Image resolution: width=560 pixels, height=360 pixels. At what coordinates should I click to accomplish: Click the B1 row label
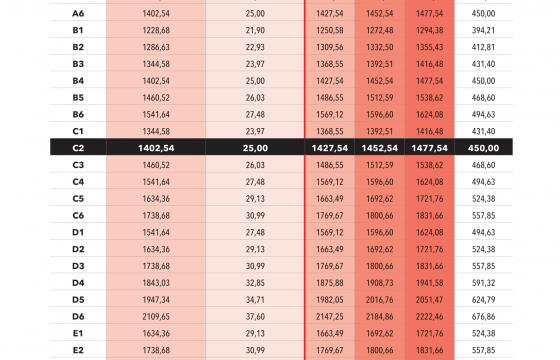coord(78,30)
